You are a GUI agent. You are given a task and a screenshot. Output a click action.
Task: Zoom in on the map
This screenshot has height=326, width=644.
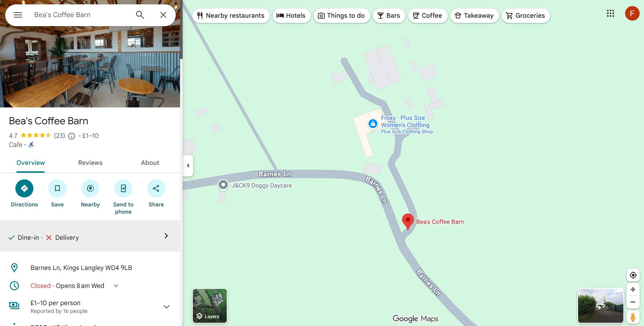633,290
